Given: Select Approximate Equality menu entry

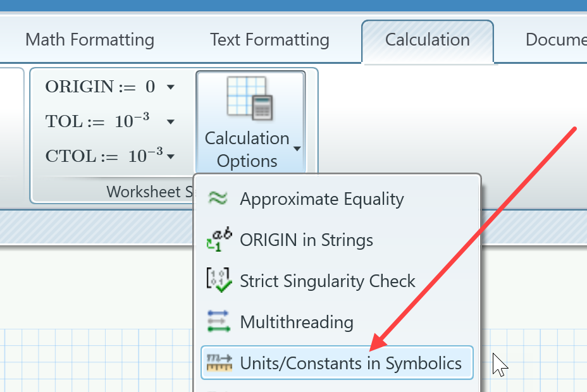Looking at the screenshot, I should click(x=321, y=199).
